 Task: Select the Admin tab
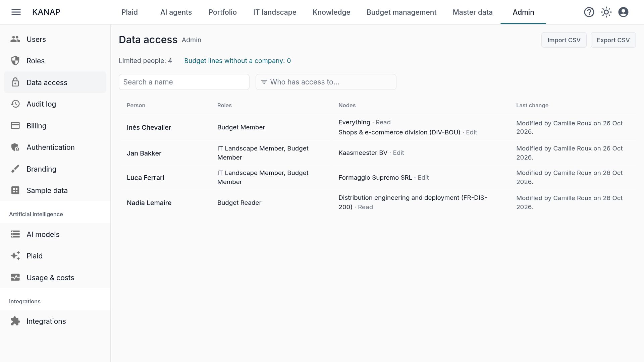click(x=523, y=12)
